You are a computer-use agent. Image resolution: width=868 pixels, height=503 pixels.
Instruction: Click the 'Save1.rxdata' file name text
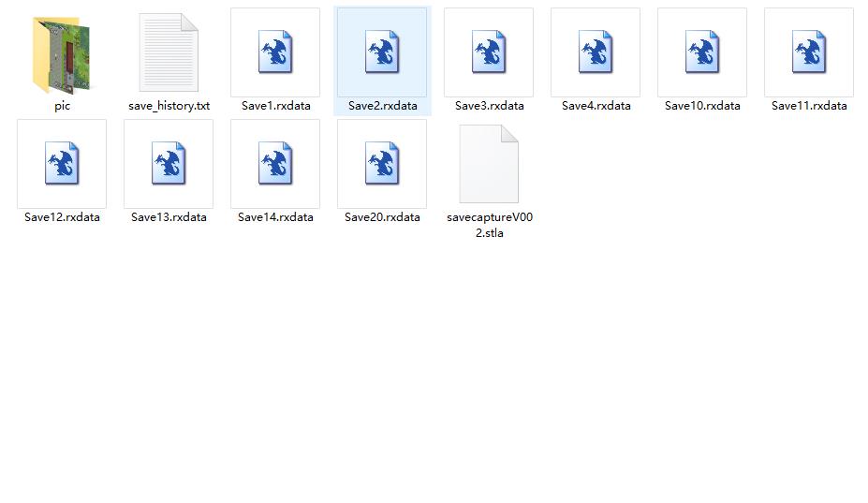click(275, 106)
